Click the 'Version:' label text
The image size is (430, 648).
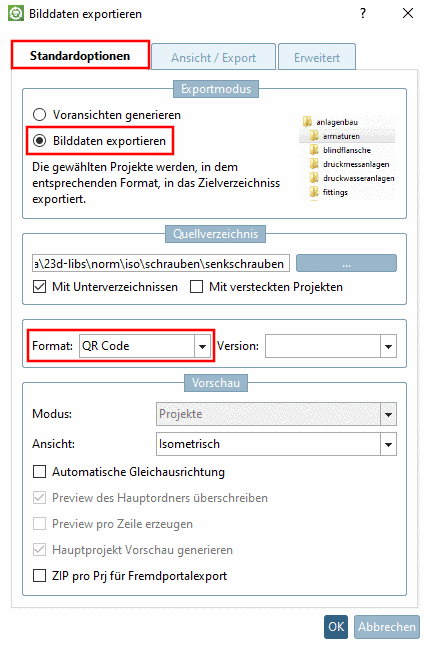click(238, 345)
